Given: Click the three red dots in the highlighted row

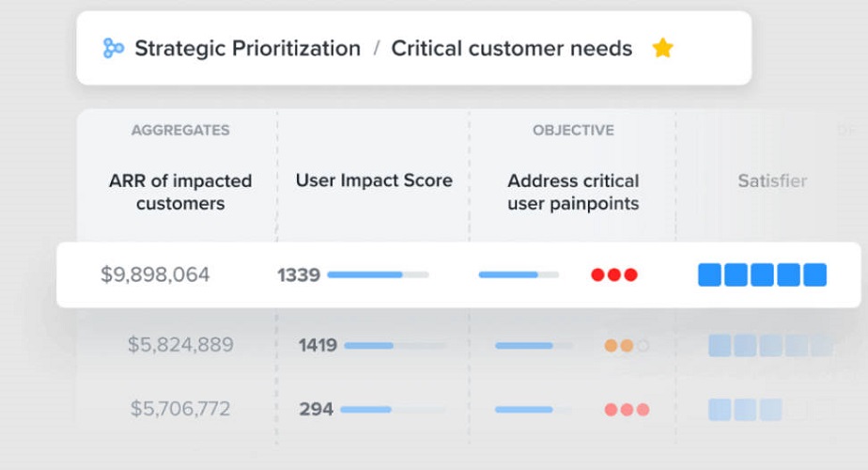Looking at the screenshot, I should 614,274.
